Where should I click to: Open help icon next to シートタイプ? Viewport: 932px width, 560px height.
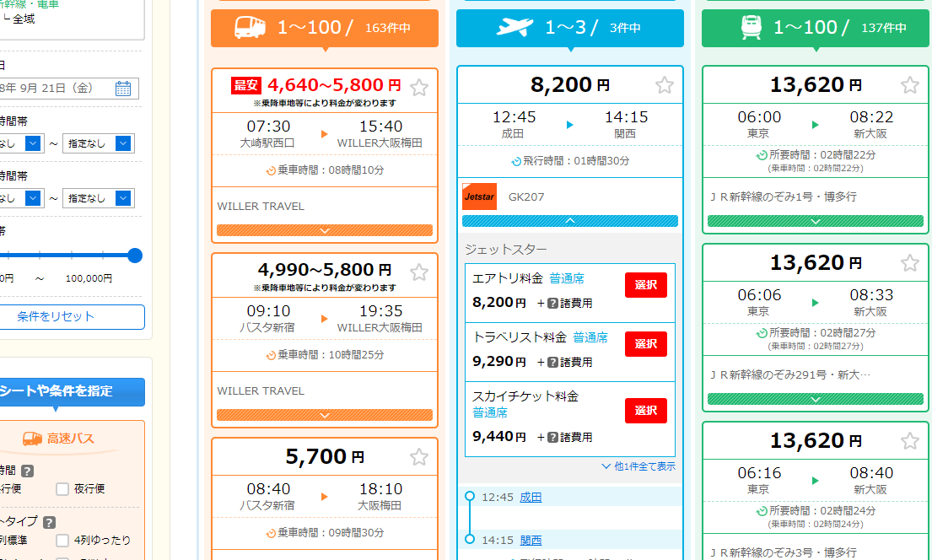pyautogui.click(x=49, y=522)
